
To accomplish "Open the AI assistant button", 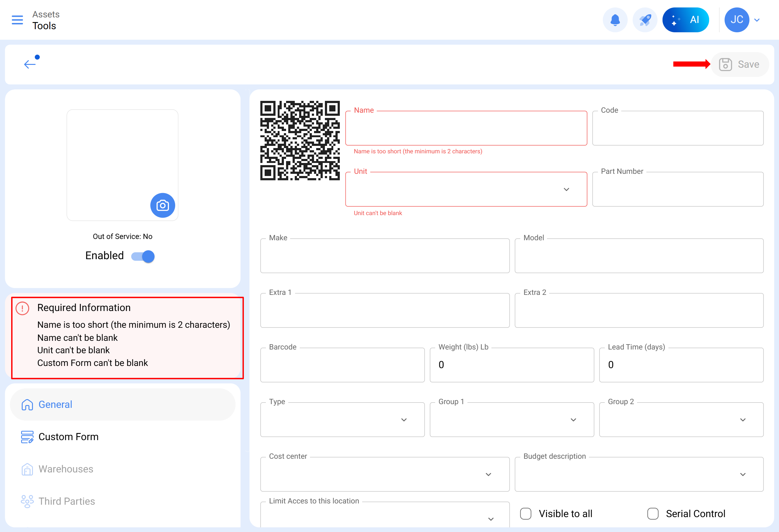I will (x=685, y=20).
